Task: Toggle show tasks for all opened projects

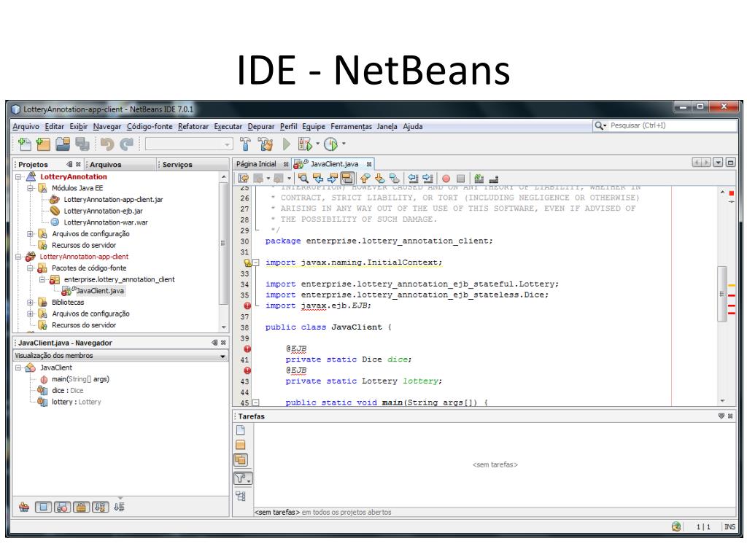Action: point(241,459)
